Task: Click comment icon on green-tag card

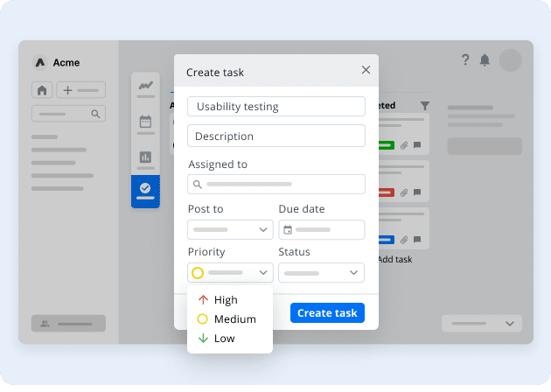Action: [x=417, y=145]
